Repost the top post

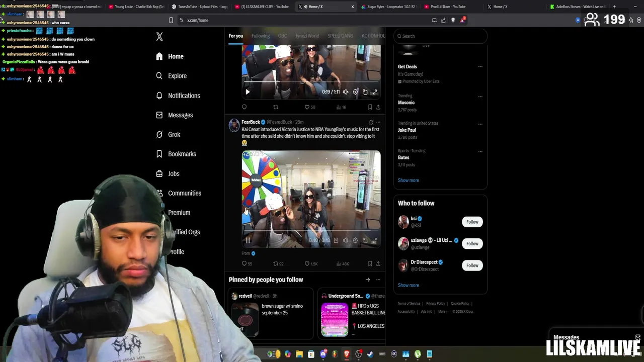point(275,107)
